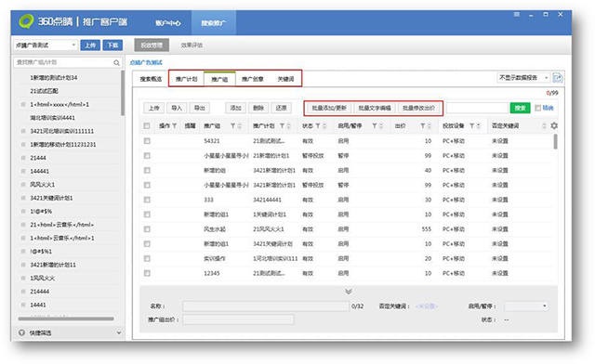This screenshot has height=364, width=595.
Task: Click the 导入 toolbar button
Action: point(177,108)
